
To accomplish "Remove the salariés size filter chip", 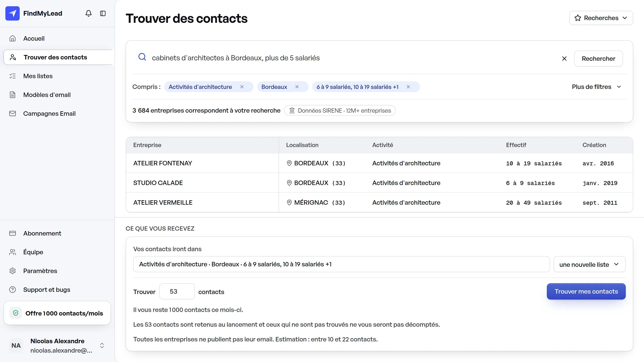I will click(408, 87).
